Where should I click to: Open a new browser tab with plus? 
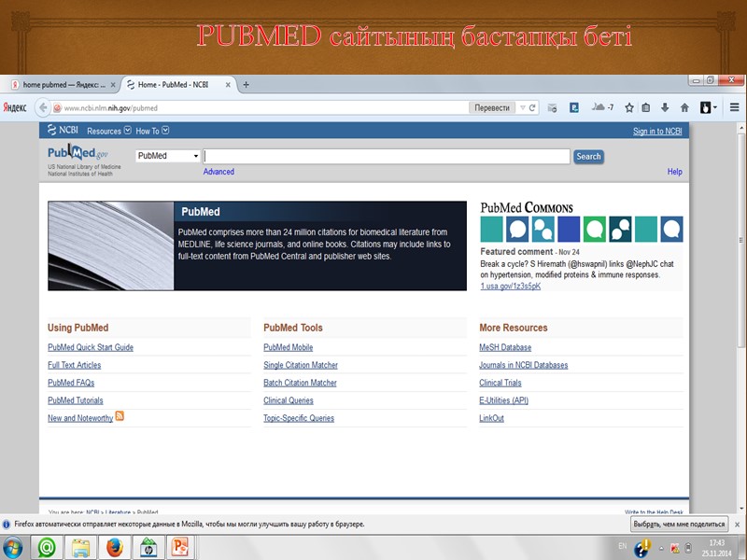pyautogui.click(x=246, y=85)
